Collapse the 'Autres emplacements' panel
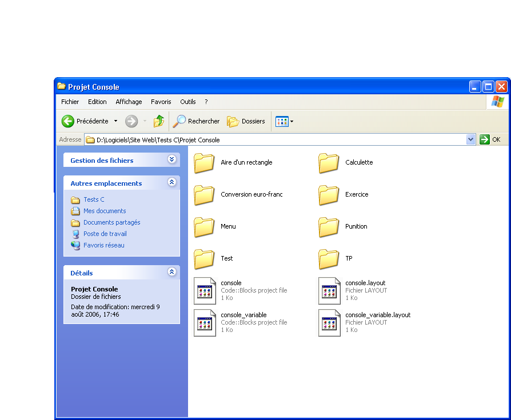 [172, 182]
